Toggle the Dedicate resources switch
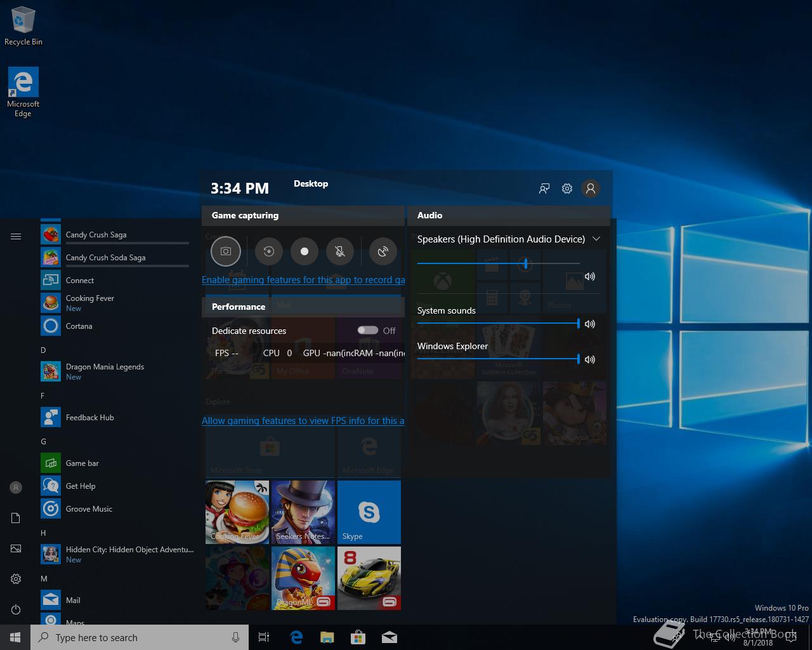This screenshot has height=650, width=812. 367,330
